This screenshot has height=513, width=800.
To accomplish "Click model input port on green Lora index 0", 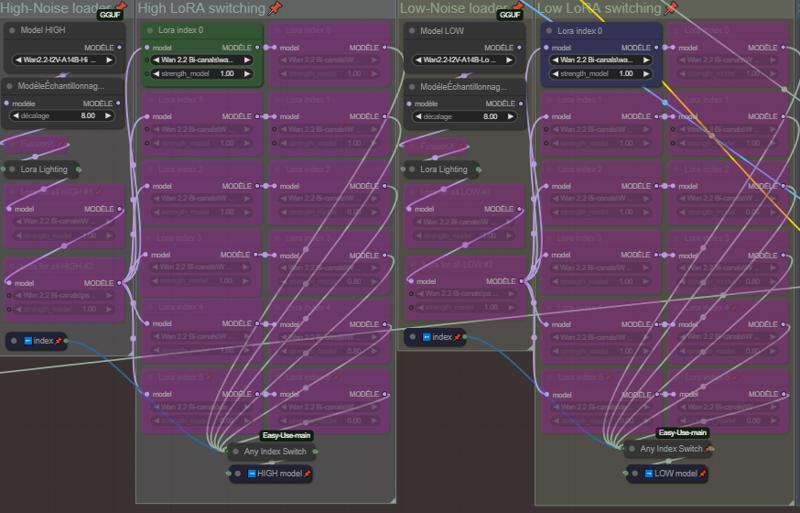I will (147, 47).
